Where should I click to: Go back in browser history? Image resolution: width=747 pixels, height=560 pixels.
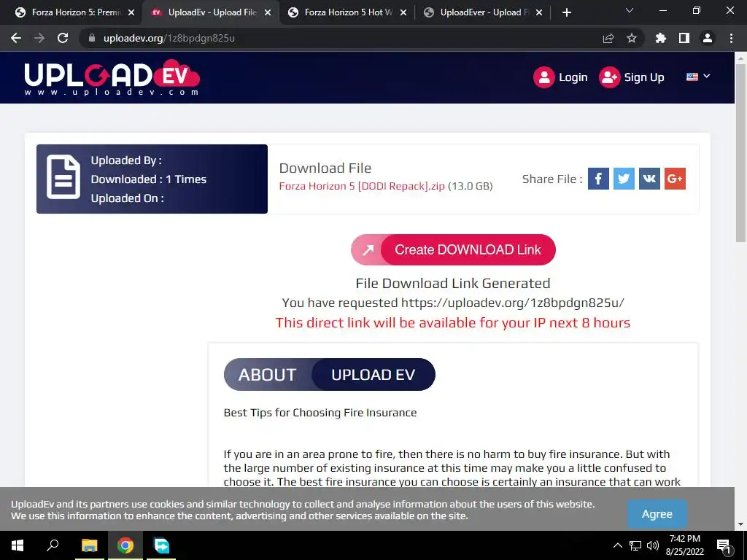(16, 38)
